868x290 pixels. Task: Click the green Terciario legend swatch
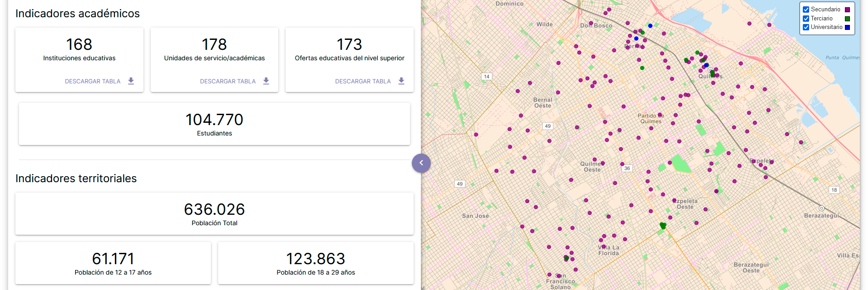tap(847, 19)
